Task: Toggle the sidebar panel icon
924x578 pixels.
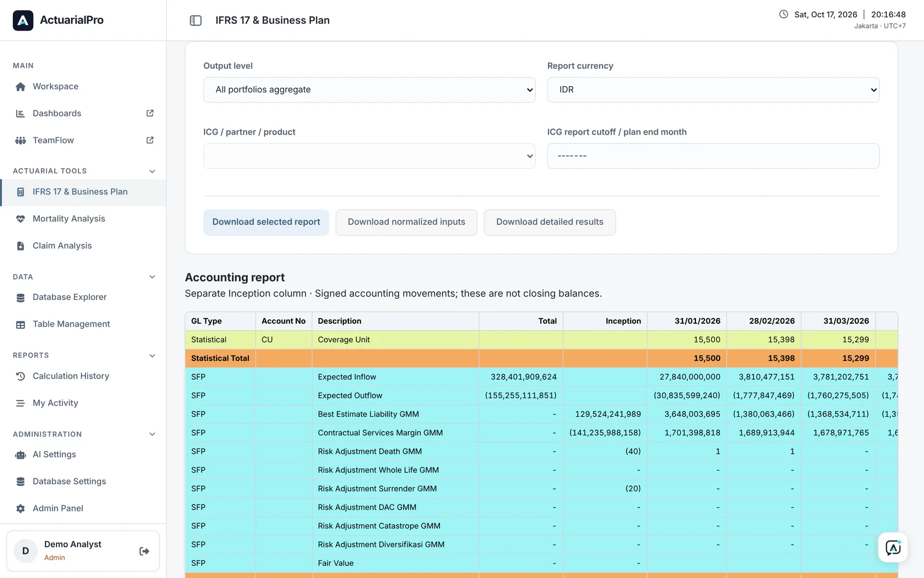Action: click(x=196, y=20)
